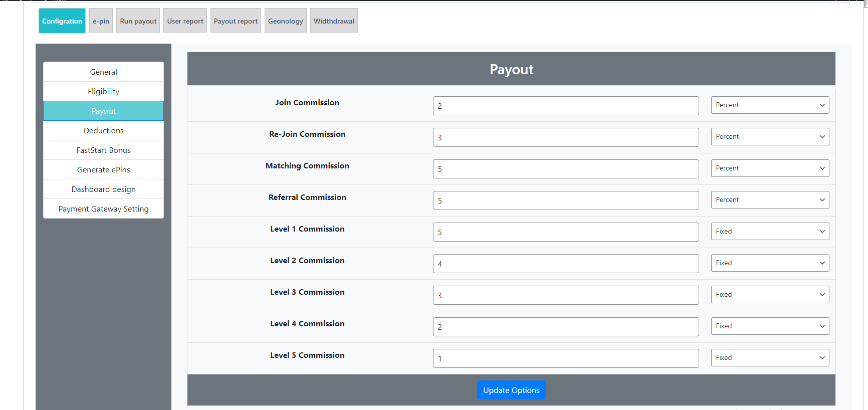Open the Widthdrawal tab
The height and width of the screenshot is (410, 868).
[x=334, y=21]
